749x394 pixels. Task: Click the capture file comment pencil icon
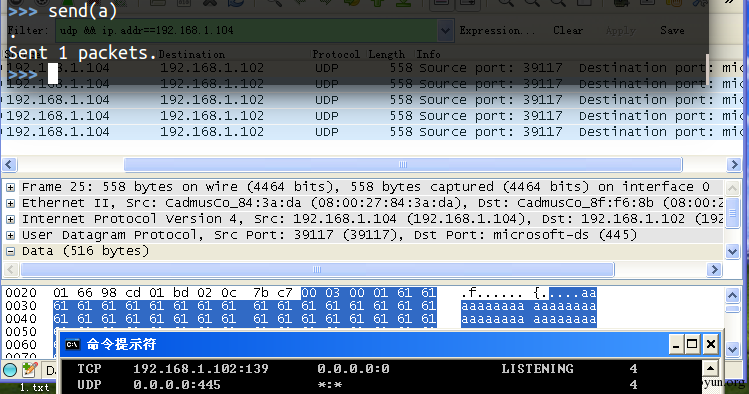pos(30,370)
